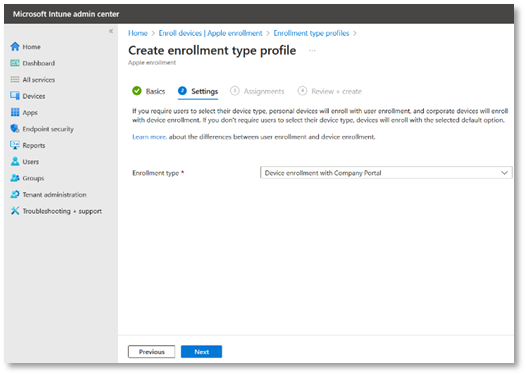This screenshot has height=375, width=526.
Task: Open the Devices icon in navigation
Action: point(15,96)
